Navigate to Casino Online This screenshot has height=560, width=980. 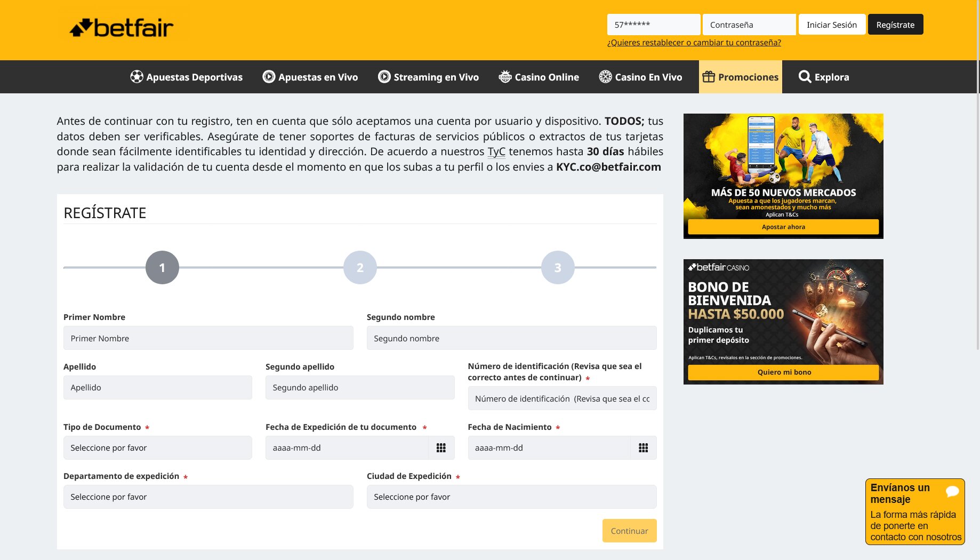pyautogui.click(x=539, y=77)
